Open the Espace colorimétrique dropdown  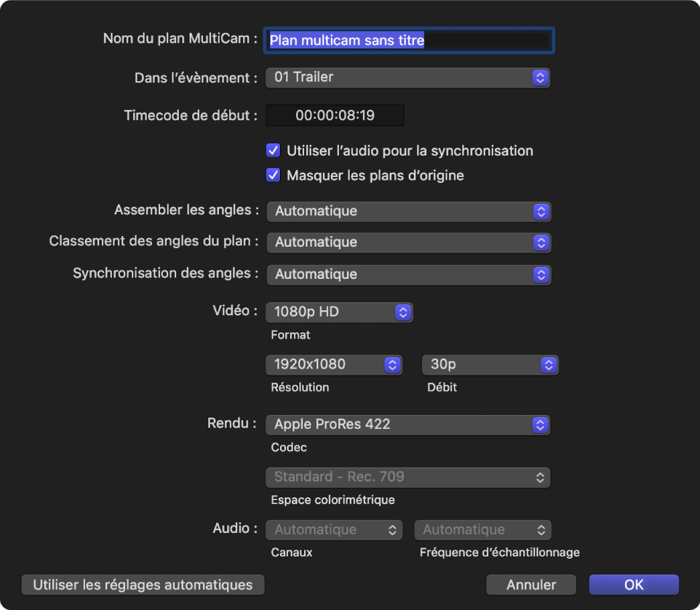tap(408, 477)
